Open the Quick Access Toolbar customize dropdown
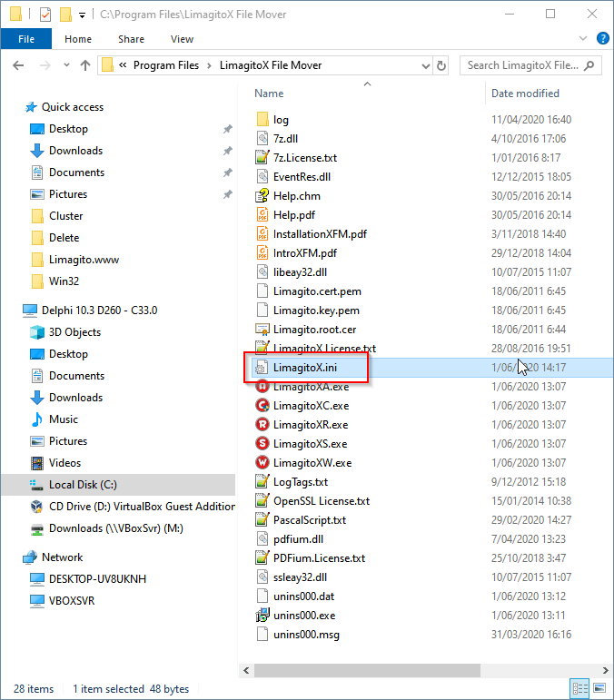Image resolution: width=614 pixels, height=700 pixels. pos(82,15)
